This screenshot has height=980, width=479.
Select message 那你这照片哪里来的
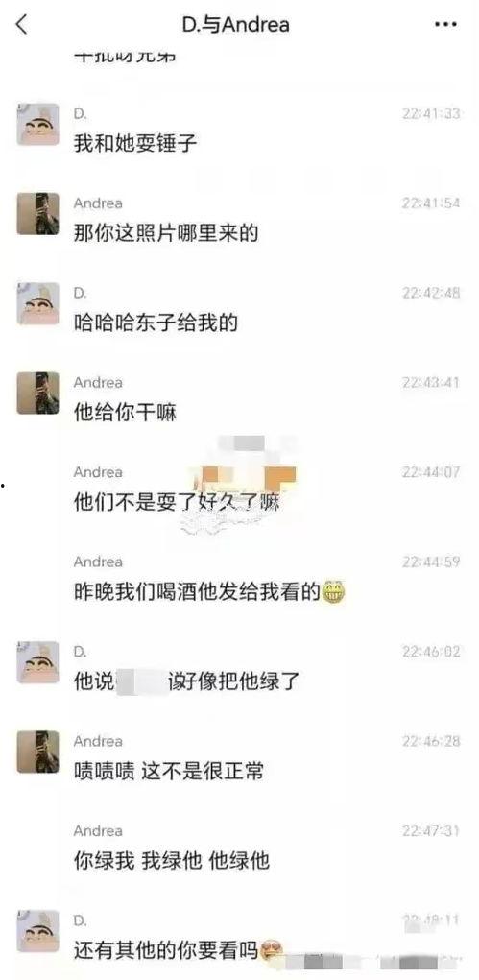(166, 234)
